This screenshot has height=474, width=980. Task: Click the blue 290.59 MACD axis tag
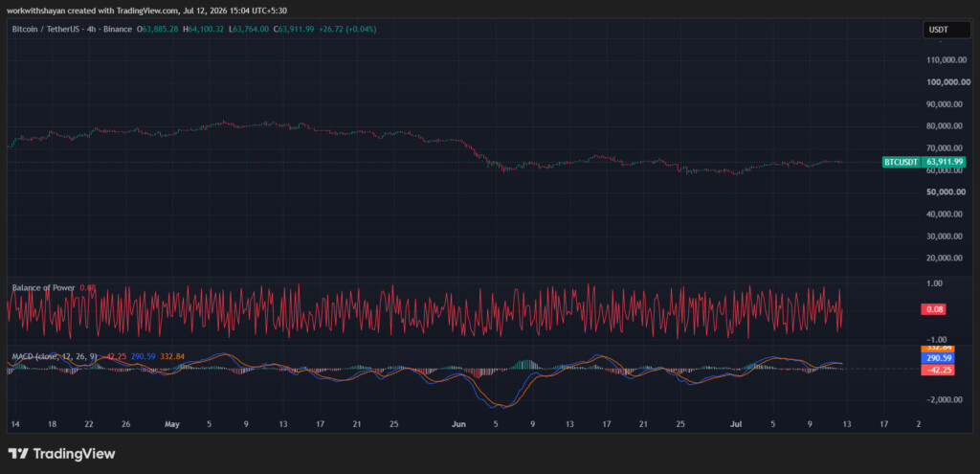937,359
